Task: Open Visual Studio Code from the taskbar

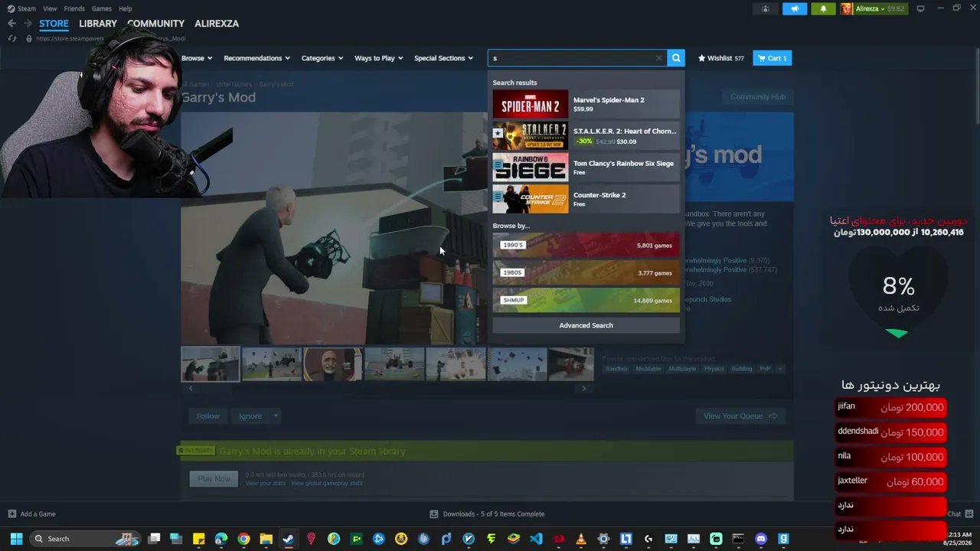Action: [x=536, y=539]
